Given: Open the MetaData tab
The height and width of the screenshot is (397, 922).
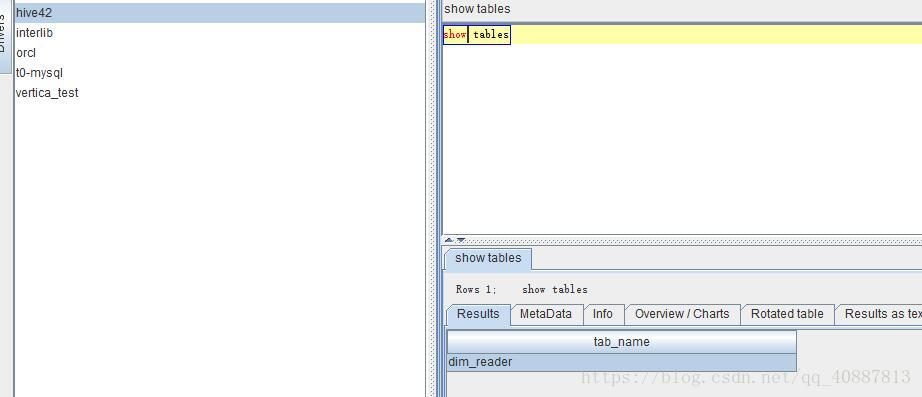Looking at the screenshot, I should point(546,314).
